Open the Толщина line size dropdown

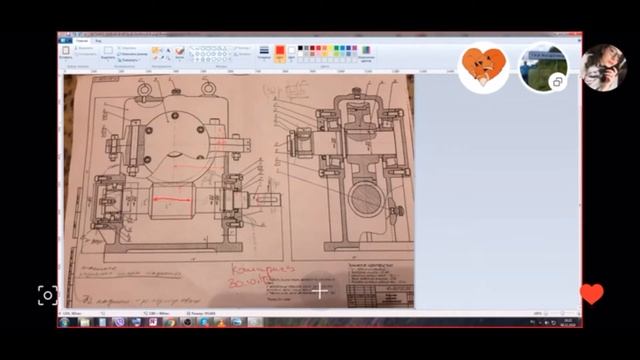coord(264,53)
